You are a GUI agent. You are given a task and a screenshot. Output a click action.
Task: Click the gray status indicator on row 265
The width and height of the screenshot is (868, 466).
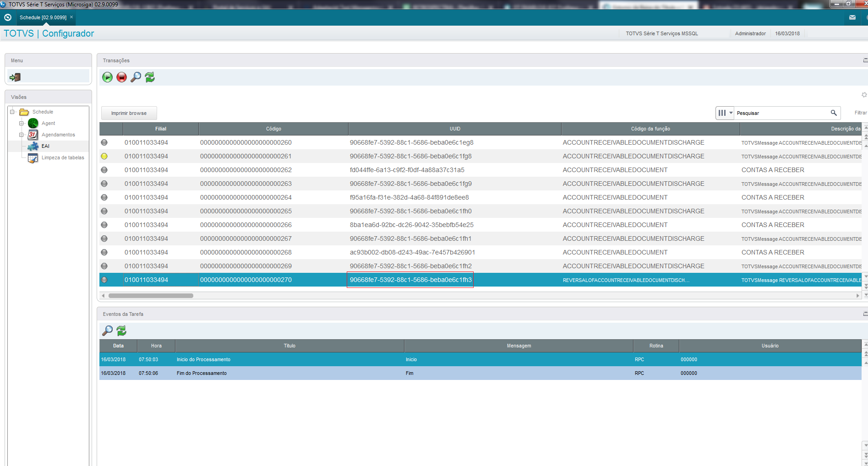104,211
